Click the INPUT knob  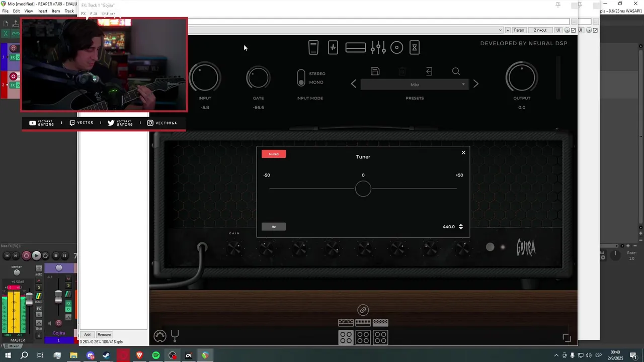[205, 78]
